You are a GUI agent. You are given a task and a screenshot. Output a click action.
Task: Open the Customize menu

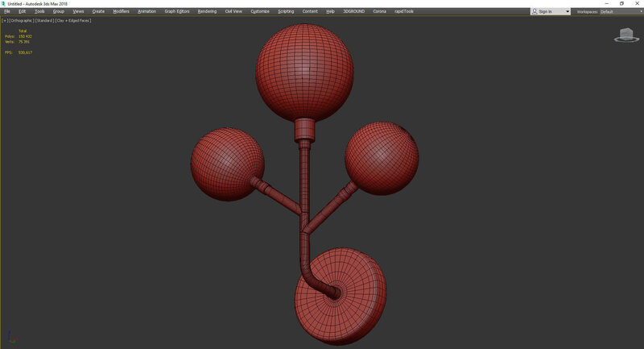[260, 12]
